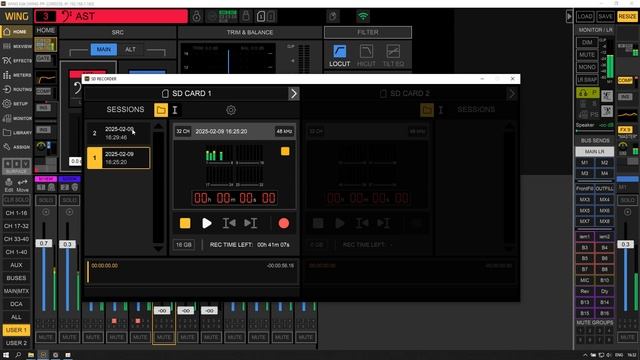This screenshot has height=360, width=640.
Task: Toggle monitor DIM
Action: 587,42
